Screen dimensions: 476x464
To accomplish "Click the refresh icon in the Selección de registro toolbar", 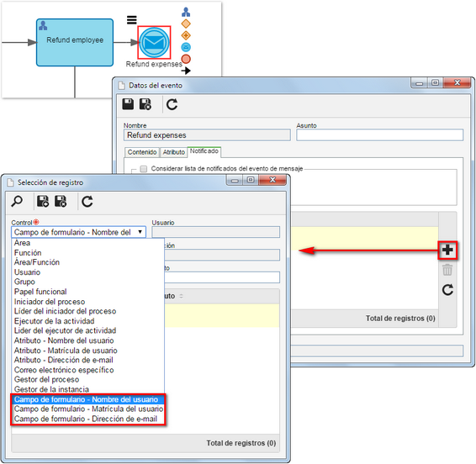I will pos(87,202).
